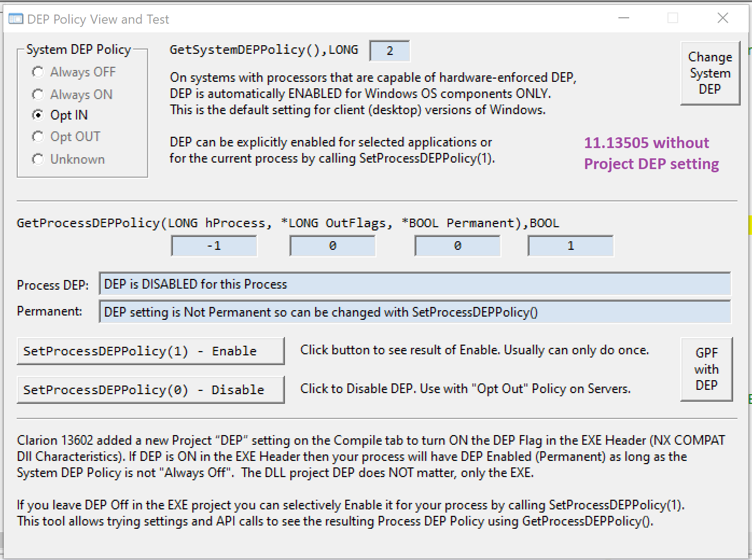Pick the Unknown policy radio button

coord(38,159)
